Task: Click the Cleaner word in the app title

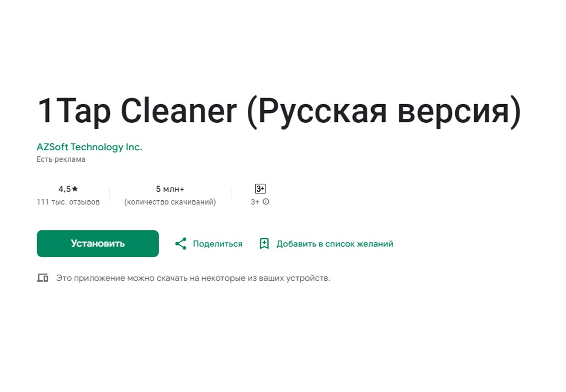Action: tap(179, 111)
